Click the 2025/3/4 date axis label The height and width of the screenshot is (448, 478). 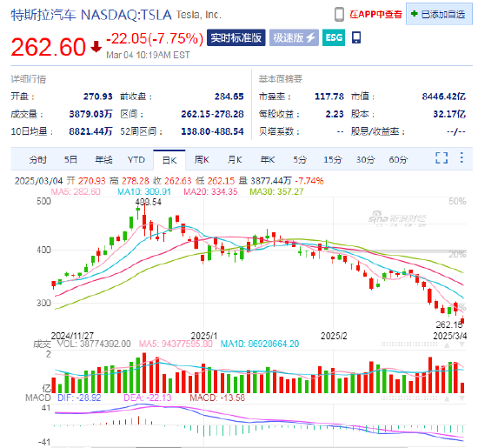(x=450, y=336)
